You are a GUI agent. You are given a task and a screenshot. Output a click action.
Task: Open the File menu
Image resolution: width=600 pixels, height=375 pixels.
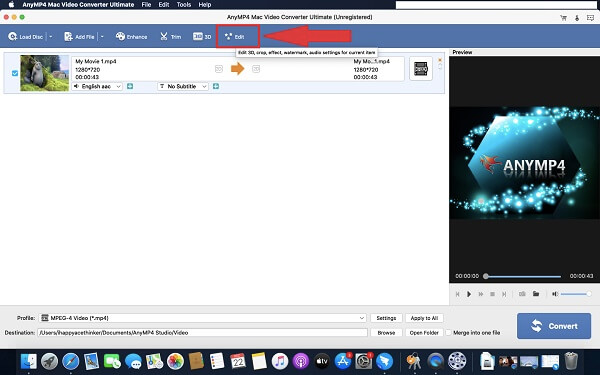pos(146,5)
